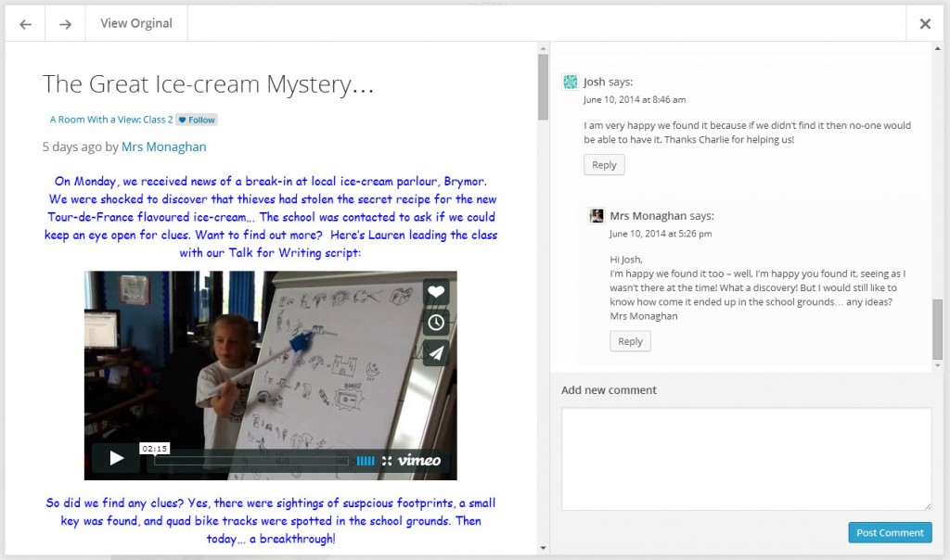Open the video on Vimeo logo
Screen dimensions: 950x560
click(419, 460)
